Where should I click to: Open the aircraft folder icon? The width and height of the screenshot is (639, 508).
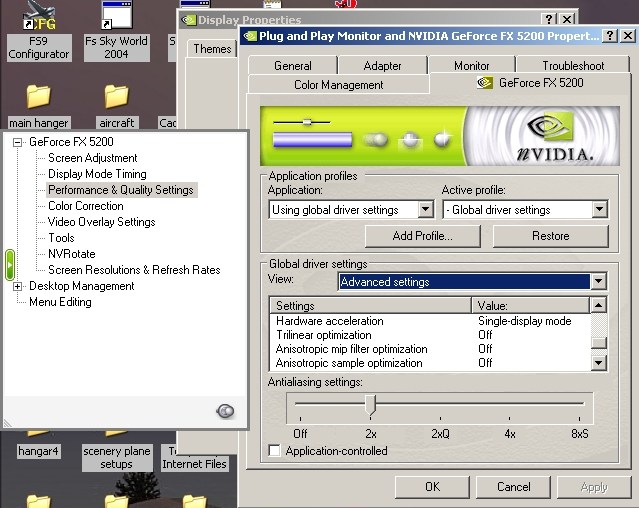(116, 97)
